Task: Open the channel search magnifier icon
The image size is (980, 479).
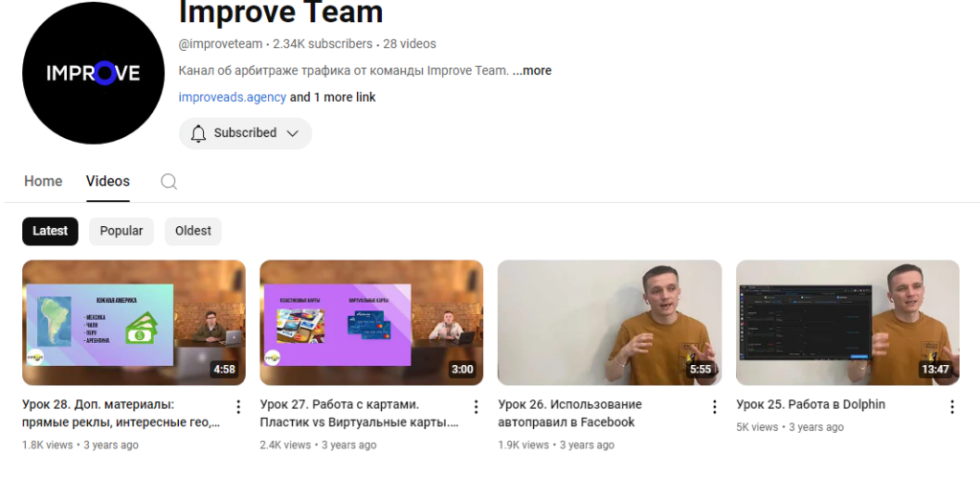Action: tap(168, 181)
